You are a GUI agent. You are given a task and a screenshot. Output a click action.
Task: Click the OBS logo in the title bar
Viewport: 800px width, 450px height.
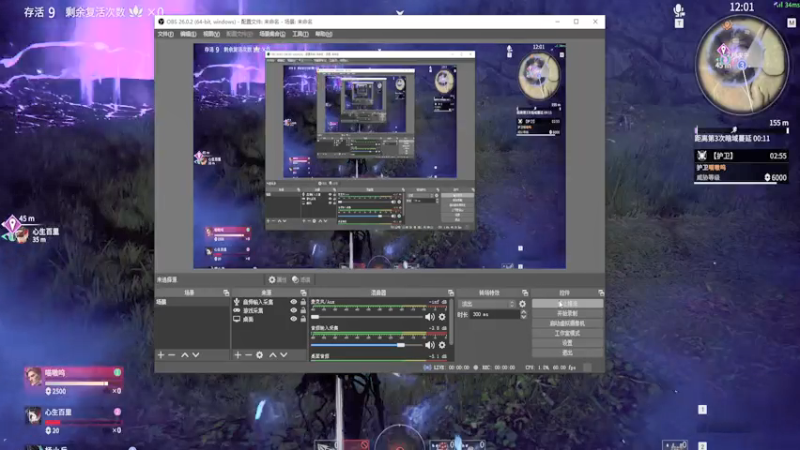pos(161,22)
